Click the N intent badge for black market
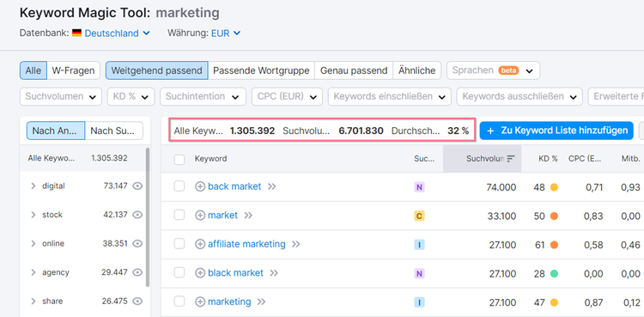 tap(419, 274)
